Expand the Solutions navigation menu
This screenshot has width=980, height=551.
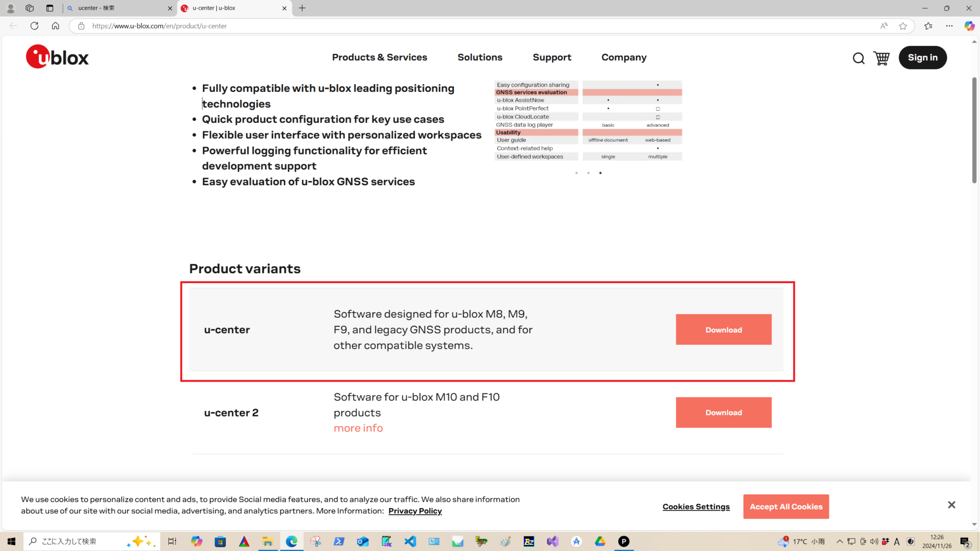(x=479, y=57)
